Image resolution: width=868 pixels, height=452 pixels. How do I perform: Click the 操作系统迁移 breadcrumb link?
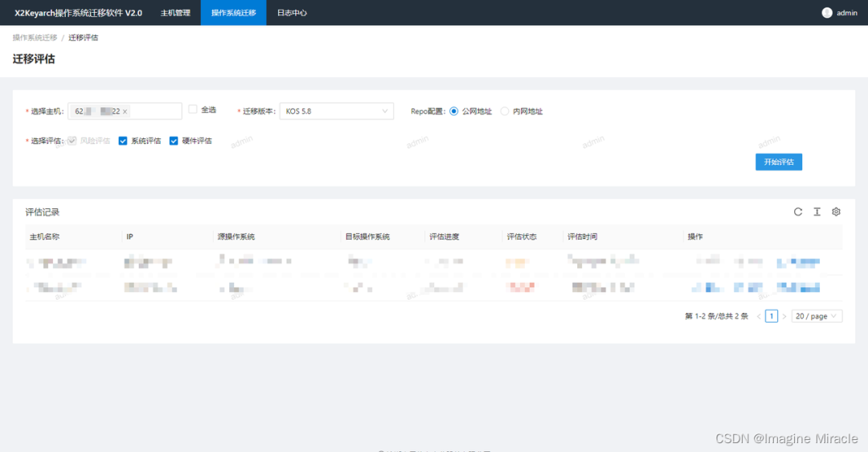coord(35,38)
